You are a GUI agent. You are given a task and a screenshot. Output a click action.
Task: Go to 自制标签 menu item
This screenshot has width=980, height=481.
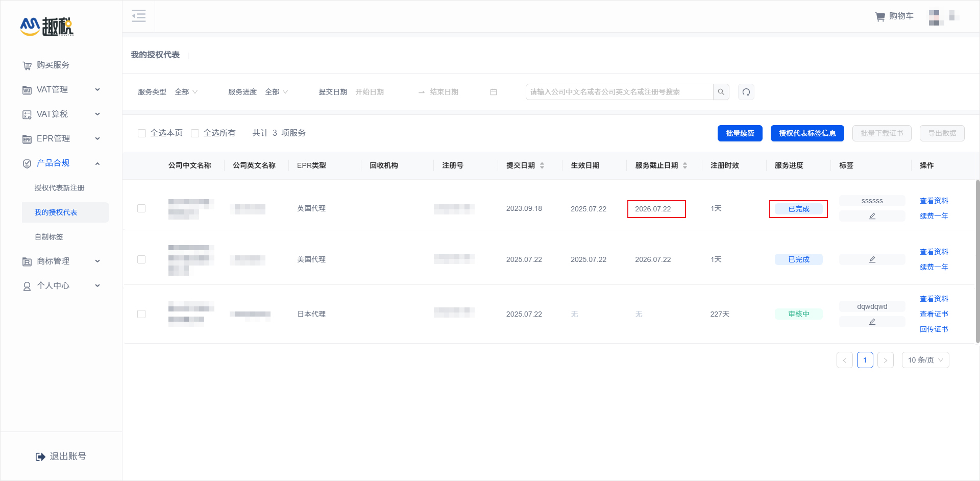(48, 236)
